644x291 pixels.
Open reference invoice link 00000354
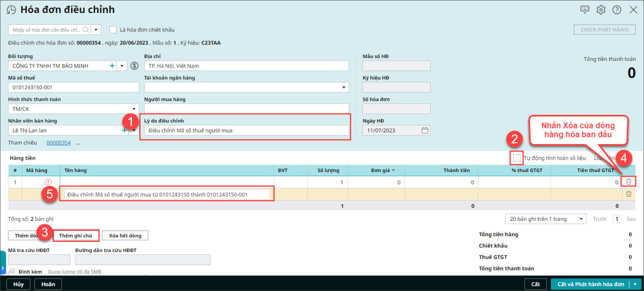pos(58,143)
